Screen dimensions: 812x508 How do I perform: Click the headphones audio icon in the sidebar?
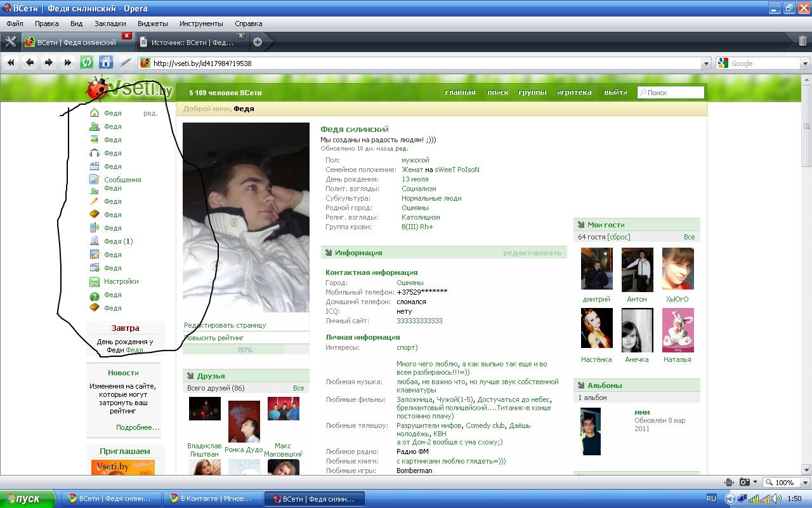(x=95, y=153)
